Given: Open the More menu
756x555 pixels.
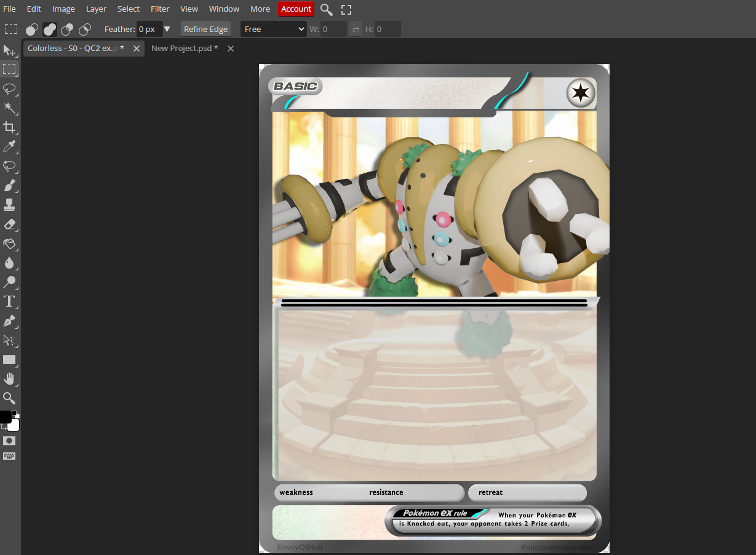Looking at the screenshot, I should [x=260, y=9].
